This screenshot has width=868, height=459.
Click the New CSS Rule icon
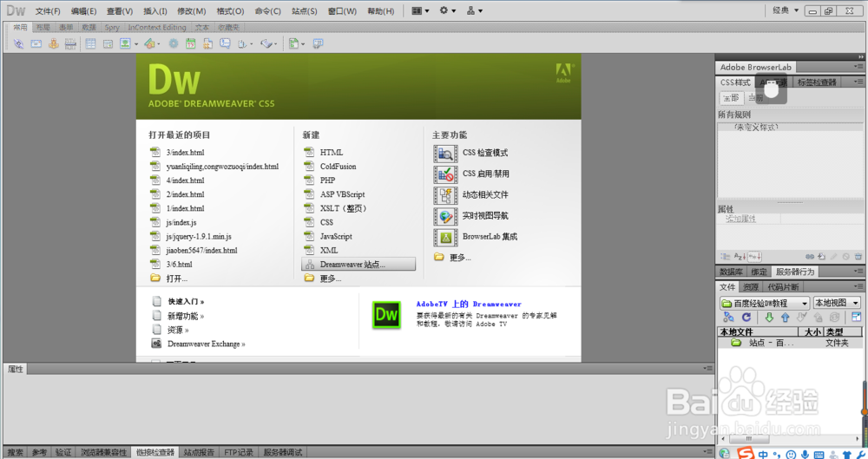coord(821,256)
